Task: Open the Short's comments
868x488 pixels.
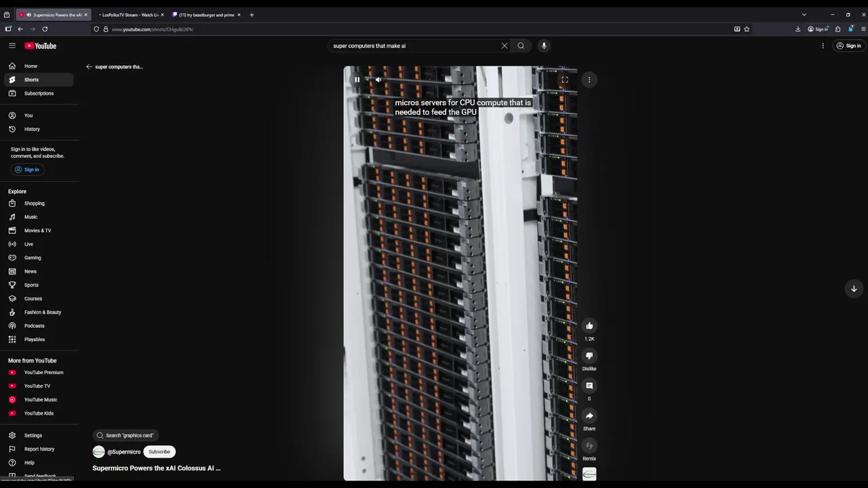Action: (x=589, y=385)
